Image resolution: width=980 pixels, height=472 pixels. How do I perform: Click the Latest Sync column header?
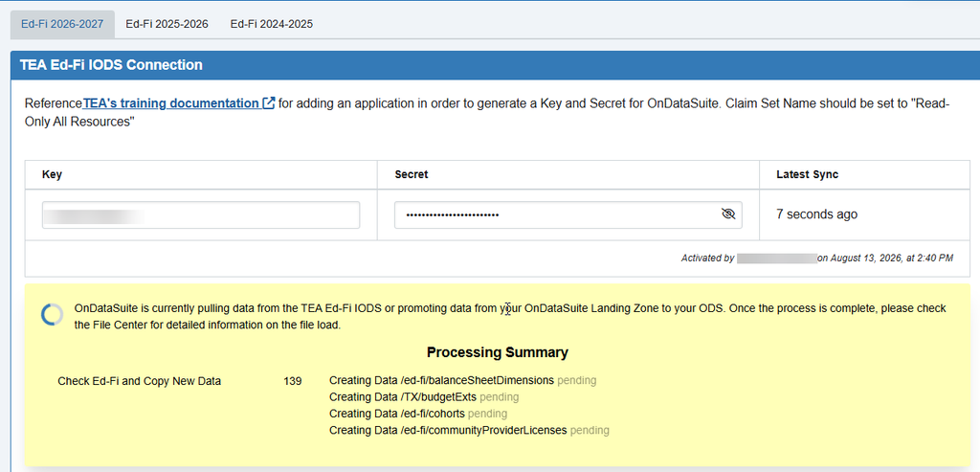808,174
